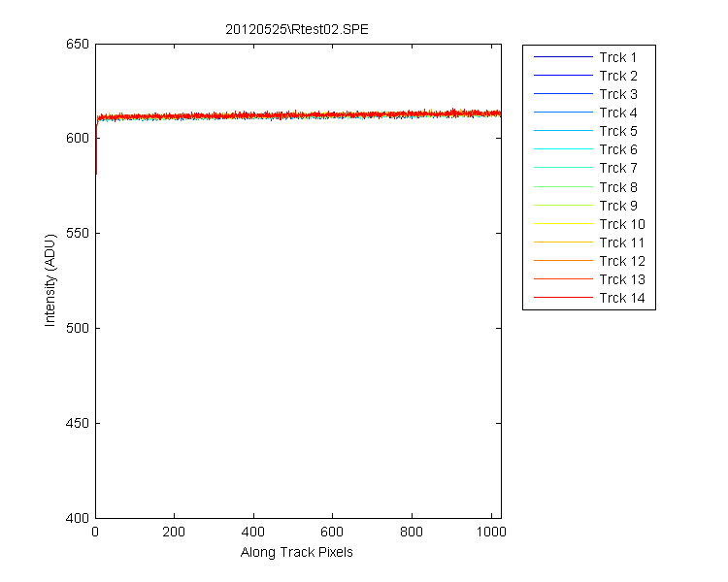Screen dimensions: 728x582
Task: Click the 400 y-axis tick label
Action: click(78, 518)
